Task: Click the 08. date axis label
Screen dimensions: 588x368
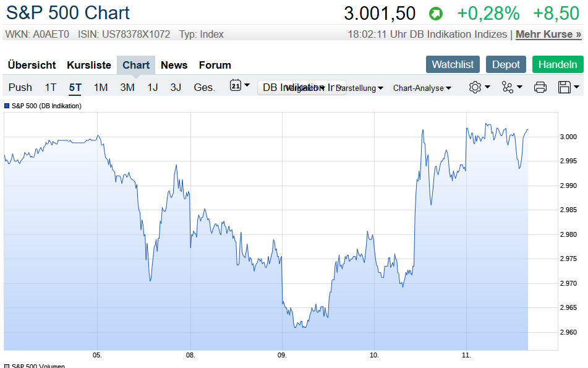Action: point(190,355)
